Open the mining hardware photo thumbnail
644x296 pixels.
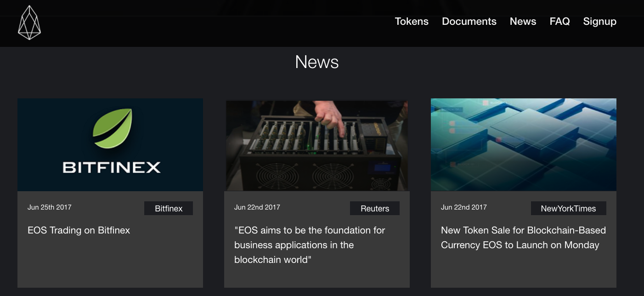(317, 146)
